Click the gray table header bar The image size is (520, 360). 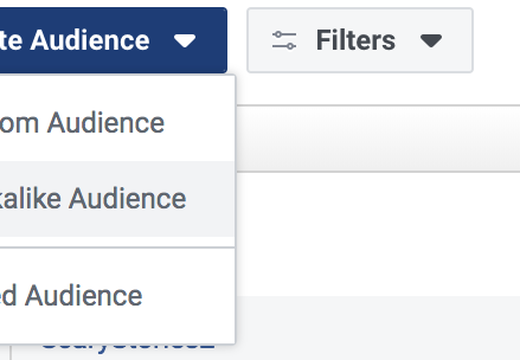tap(378, 138)
